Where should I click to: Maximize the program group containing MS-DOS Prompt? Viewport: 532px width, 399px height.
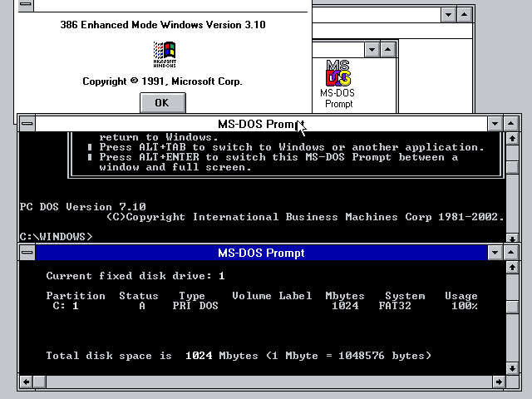point(387,50)
